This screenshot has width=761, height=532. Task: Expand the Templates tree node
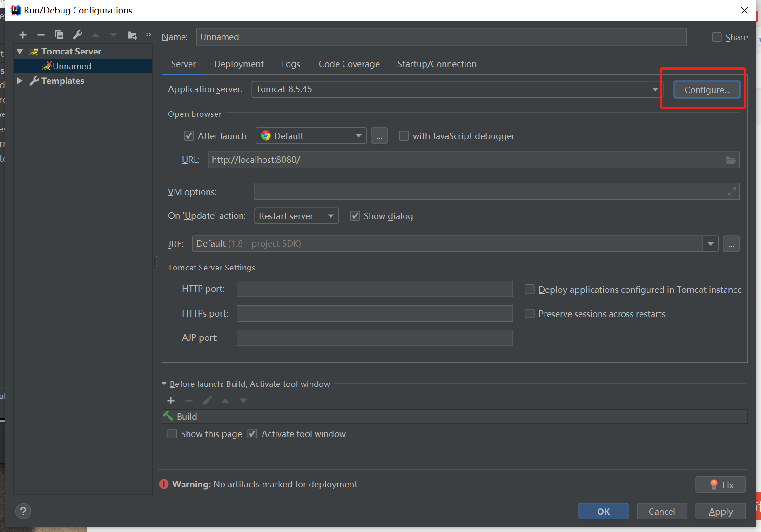click(x=20, y=81)
